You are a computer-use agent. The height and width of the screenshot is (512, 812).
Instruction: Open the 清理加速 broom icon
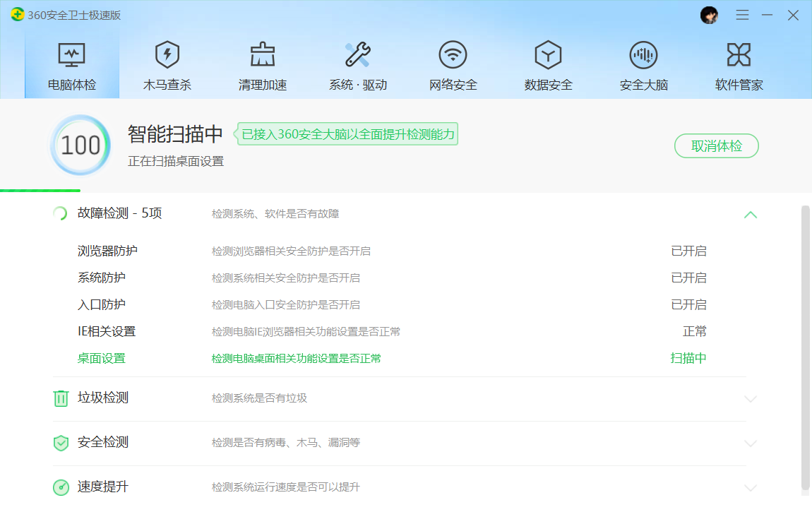[263, 54]
